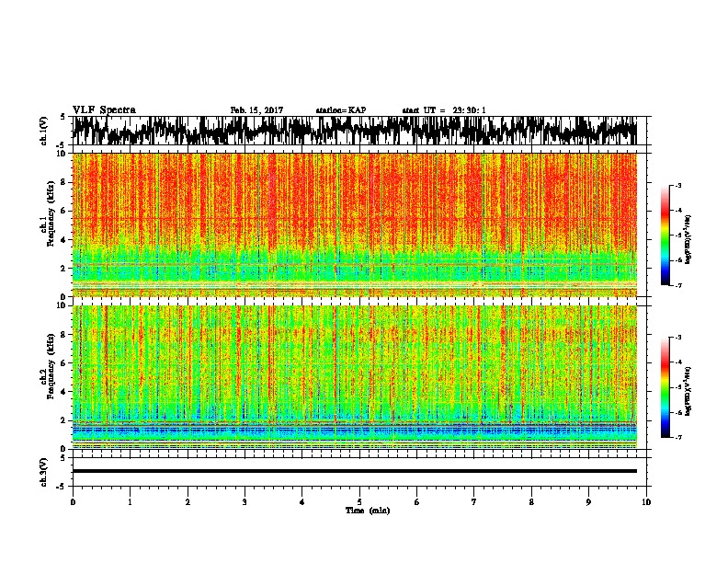
Task: Click the ch.1 color bar log(PSD) unit label
Action: pos(688,239)
